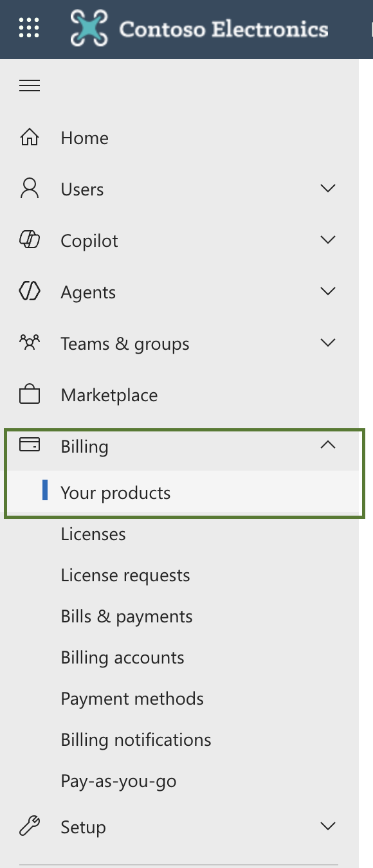Open the app launcher waffle icon

coord(29,28)
